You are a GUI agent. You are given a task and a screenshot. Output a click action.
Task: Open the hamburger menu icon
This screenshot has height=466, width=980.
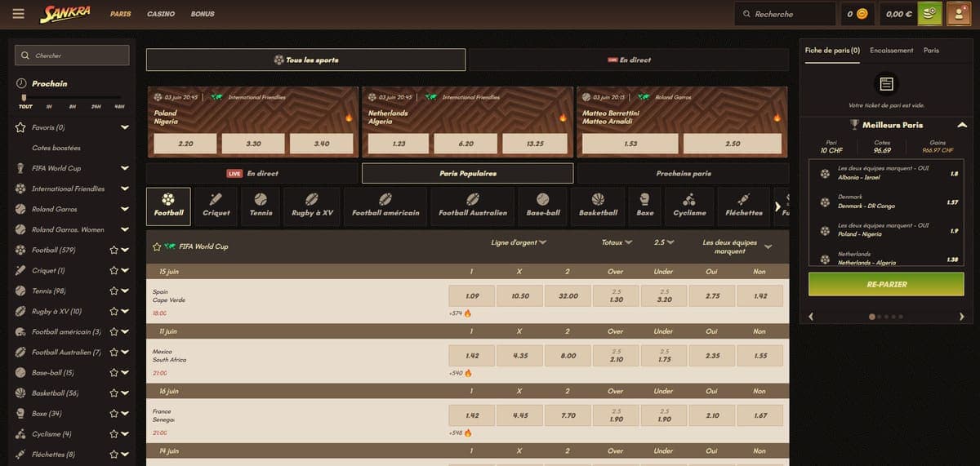click(x=20, y=14)
